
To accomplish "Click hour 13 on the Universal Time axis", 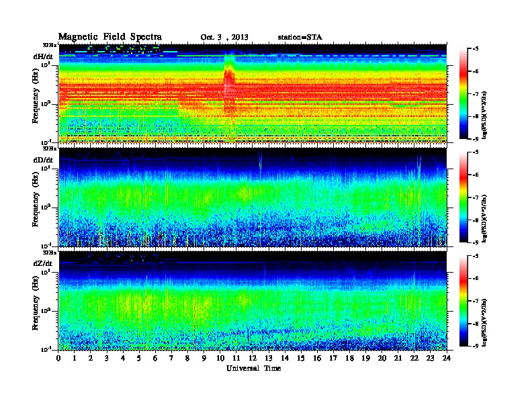I will [269, 359].
